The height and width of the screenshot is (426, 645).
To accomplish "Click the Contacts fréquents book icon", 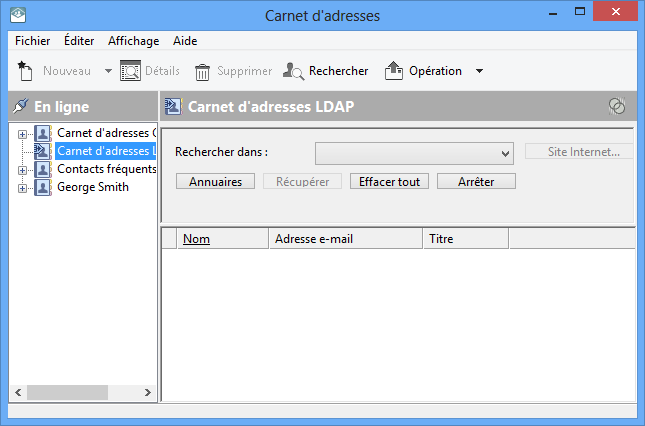I will (x=43, y=169).
